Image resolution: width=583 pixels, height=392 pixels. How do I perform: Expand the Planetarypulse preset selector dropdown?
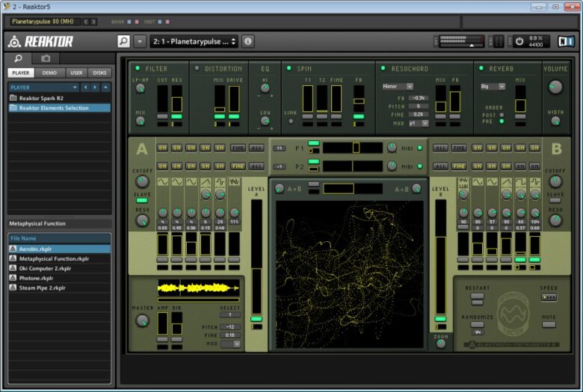(x=194, y=41)
